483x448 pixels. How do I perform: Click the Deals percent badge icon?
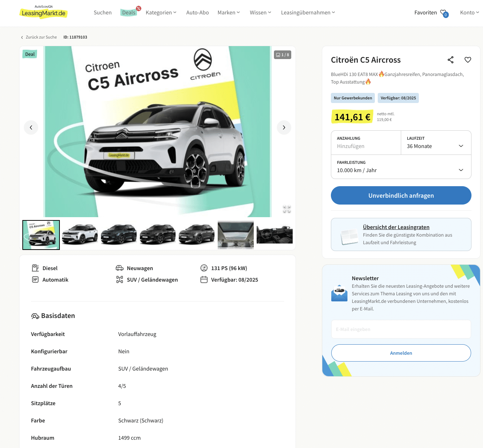138,9
